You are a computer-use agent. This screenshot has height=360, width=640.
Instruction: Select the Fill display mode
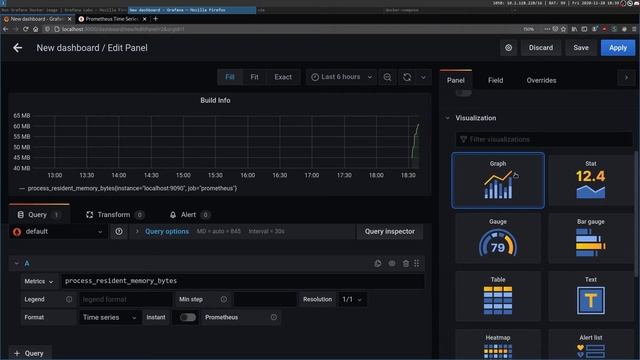pos(230,77)
